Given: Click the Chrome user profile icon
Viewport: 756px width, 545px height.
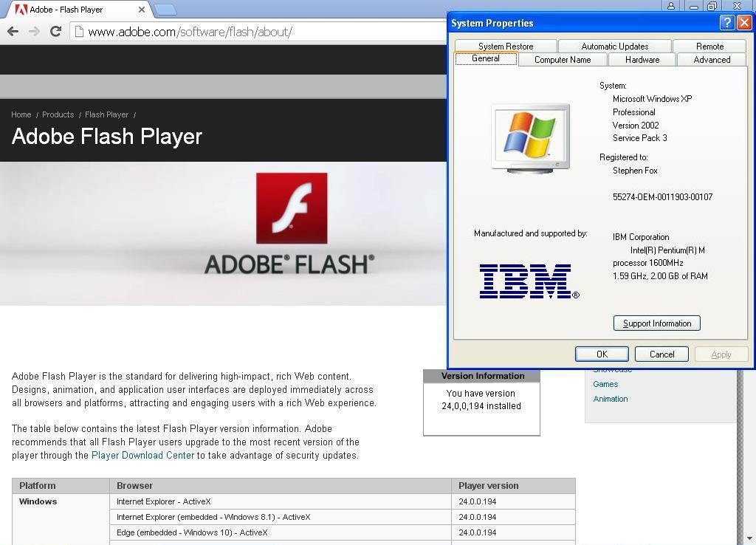Looking at the screenshot, I should [x=670, y=6].
